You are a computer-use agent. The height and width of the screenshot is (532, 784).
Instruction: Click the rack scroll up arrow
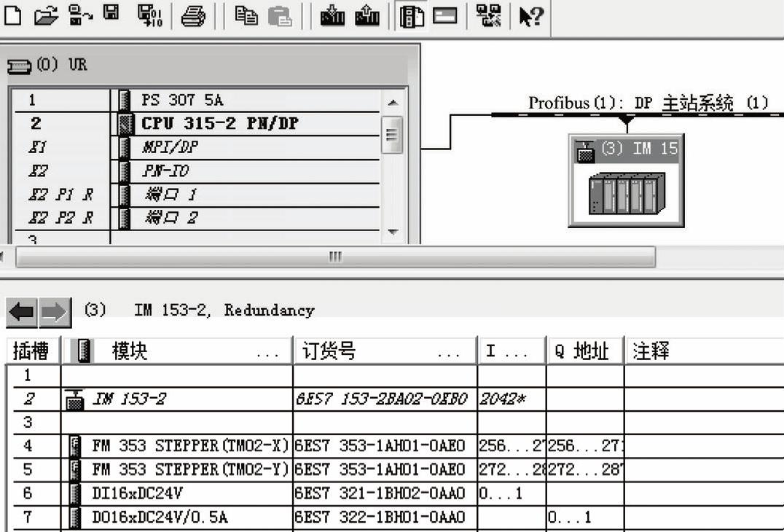(393, 103)
